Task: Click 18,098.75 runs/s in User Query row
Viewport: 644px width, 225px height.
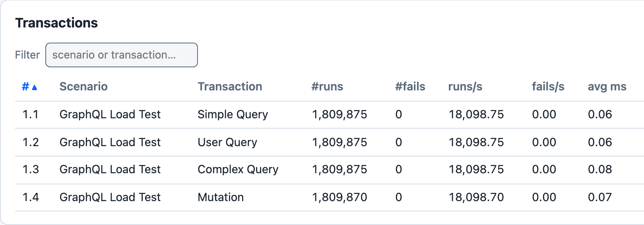Action: (x=476, y=143)
